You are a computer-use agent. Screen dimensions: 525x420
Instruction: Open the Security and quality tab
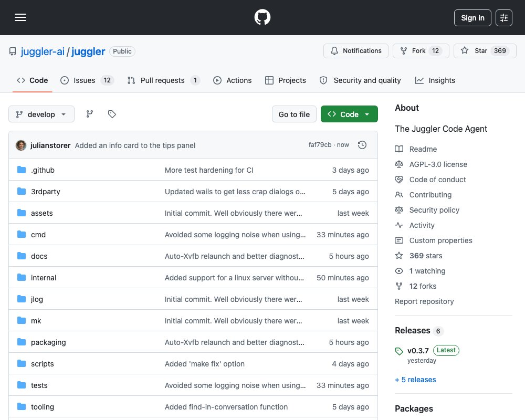(x=360, y=80)
